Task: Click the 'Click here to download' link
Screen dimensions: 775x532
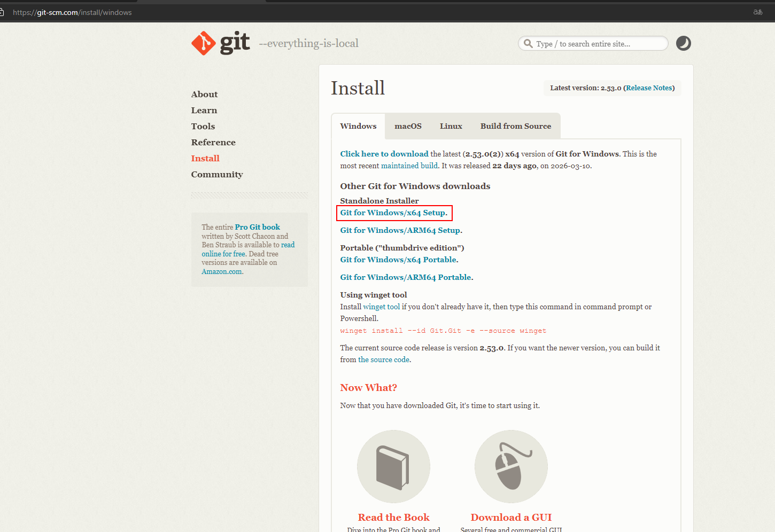Action: 384,154
